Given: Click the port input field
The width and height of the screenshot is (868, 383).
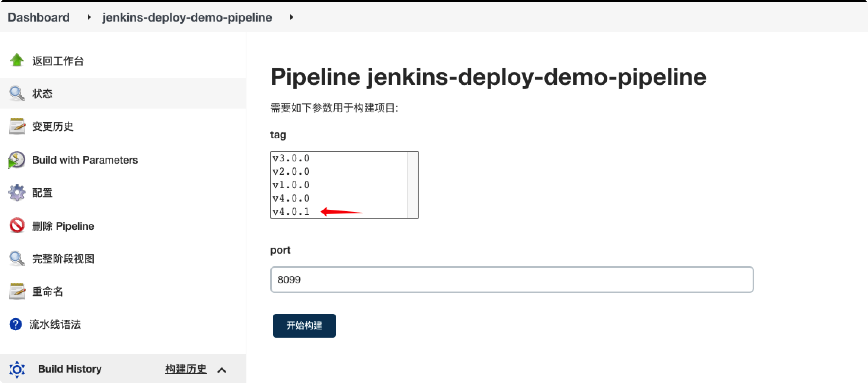Looking at the screenshot, I should click(512, 280).
